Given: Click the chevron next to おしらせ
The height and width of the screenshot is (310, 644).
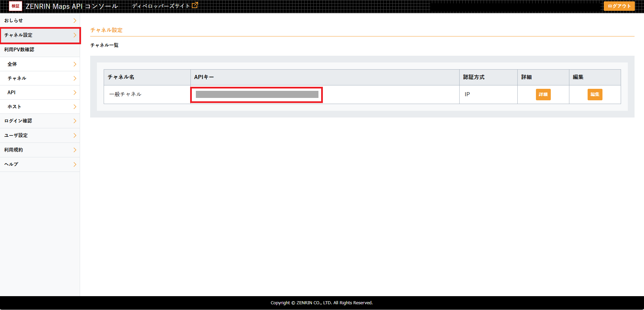Looking at the screenshot, I should coord(75,20).
